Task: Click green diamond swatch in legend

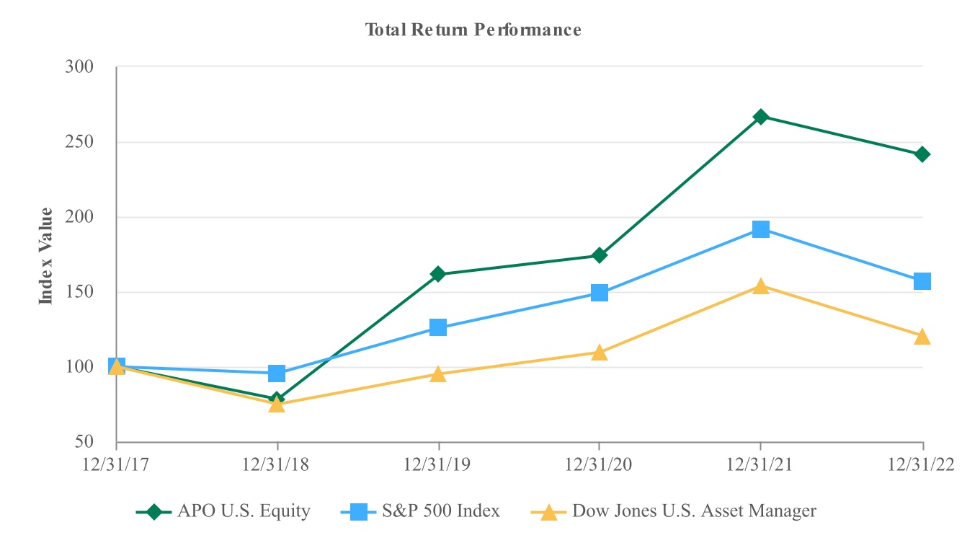Action: (x=153, y=512)
